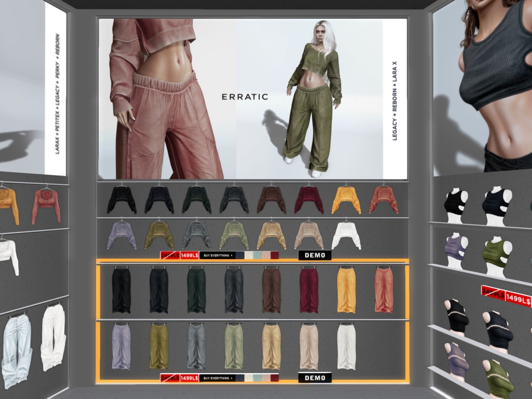Choose the sage green sweatpants on the rack
The image size is (532, 399).
click(234, 347)
